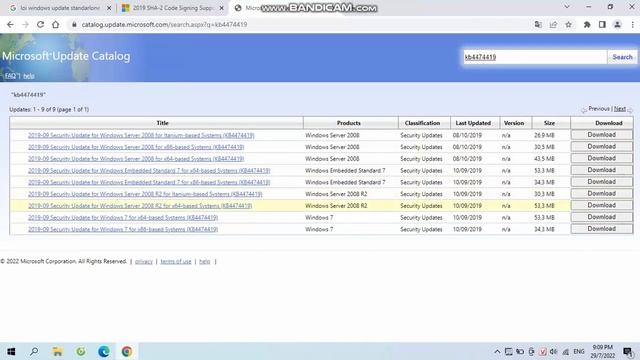The image size is (640, 360).
Task: Click the address bar URL
Action: tap(164, 24)
